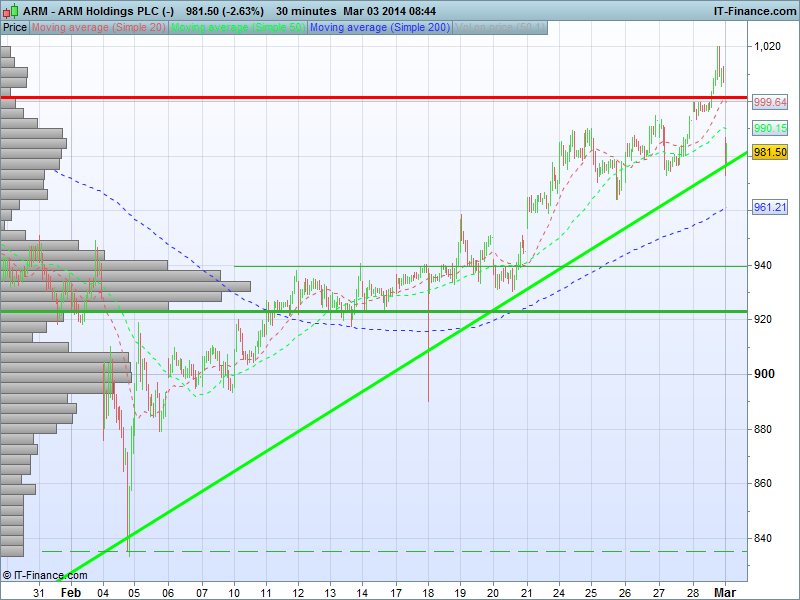Open the IT-Finance.com link at top right
Image resolution: width=800 pixels, height=600 pixels.
tap(754, 10)
